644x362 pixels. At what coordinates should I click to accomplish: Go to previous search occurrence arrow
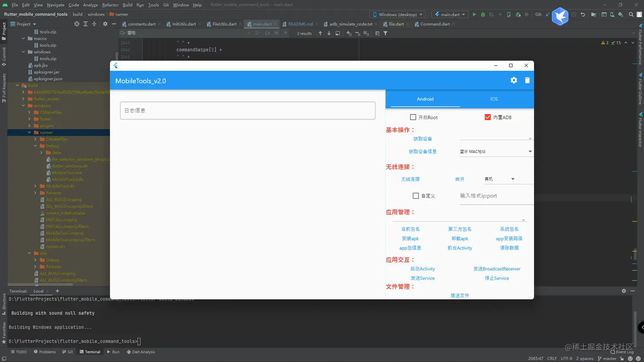click(320, 33)
